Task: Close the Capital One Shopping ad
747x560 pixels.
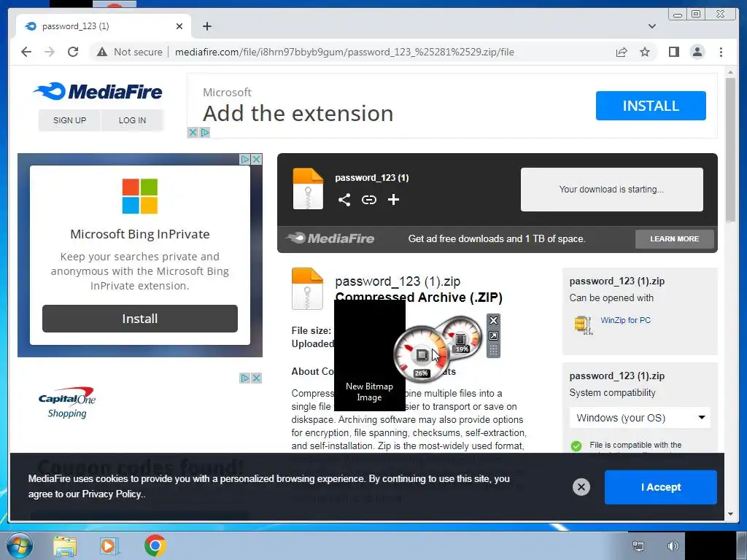Action: coord(256,378)
